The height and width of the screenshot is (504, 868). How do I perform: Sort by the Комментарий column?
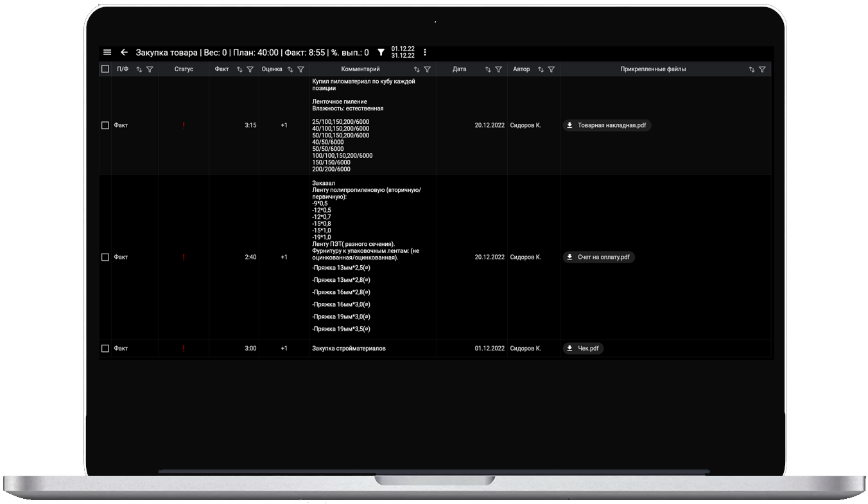(417, 69)
